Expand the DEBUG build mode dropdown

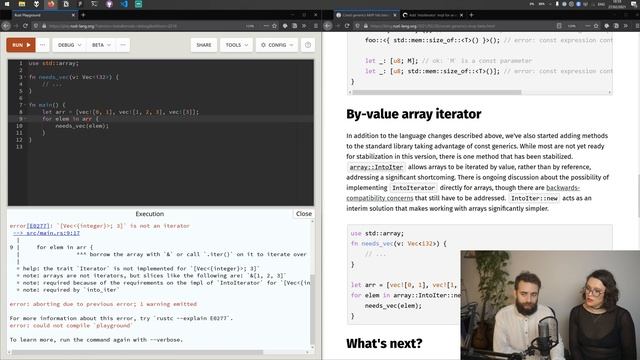tap(69, 45)
